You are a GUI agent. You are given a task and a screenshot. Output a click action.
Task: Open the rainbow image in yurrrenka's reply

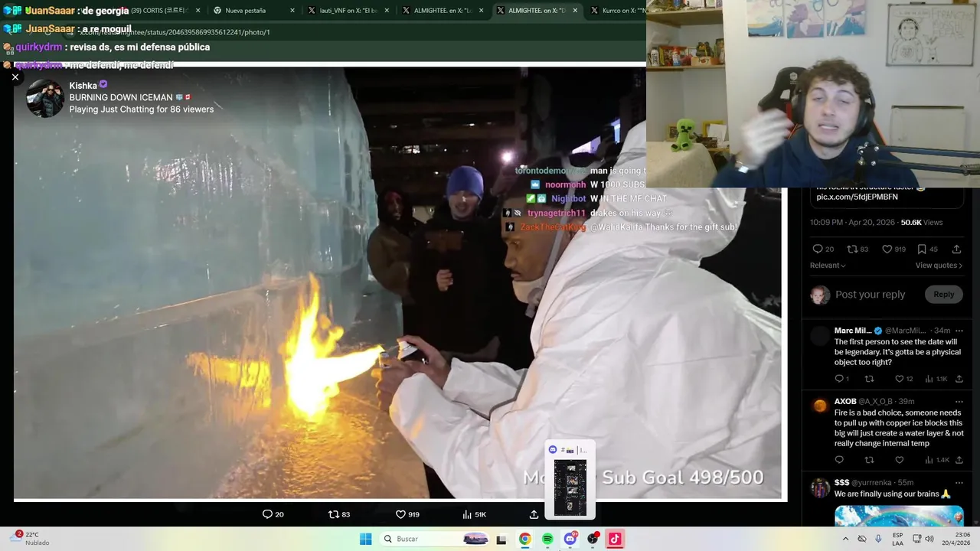899,516
